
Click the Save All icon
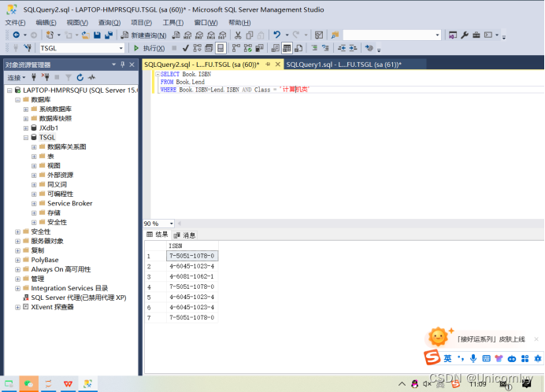109,35
